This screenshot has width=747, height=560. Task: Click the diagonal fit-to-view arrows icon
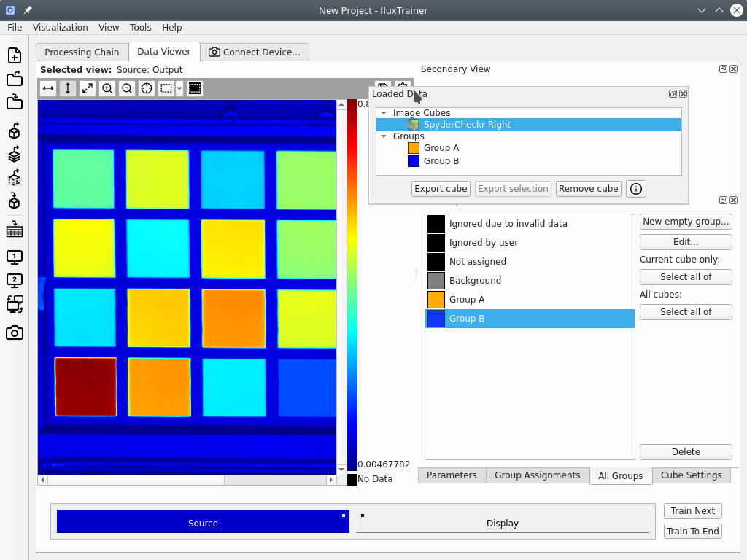pyautogui.click(x=88, y=88)
